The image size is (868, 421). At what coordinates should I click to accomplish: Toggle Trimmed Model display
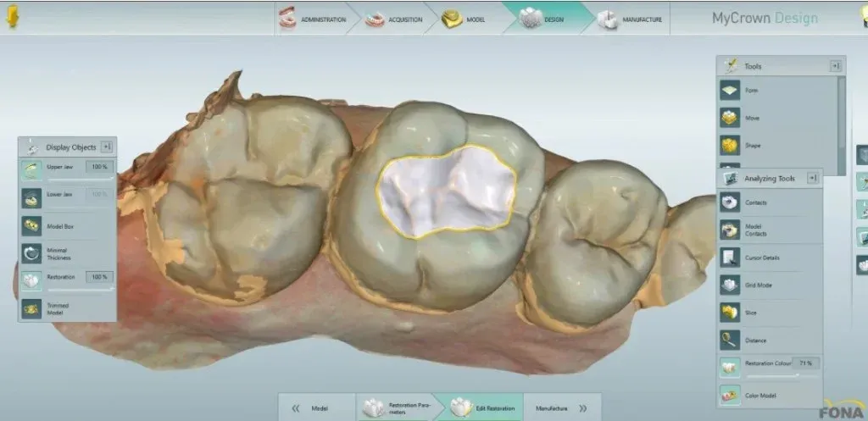(x=31, y=308)
